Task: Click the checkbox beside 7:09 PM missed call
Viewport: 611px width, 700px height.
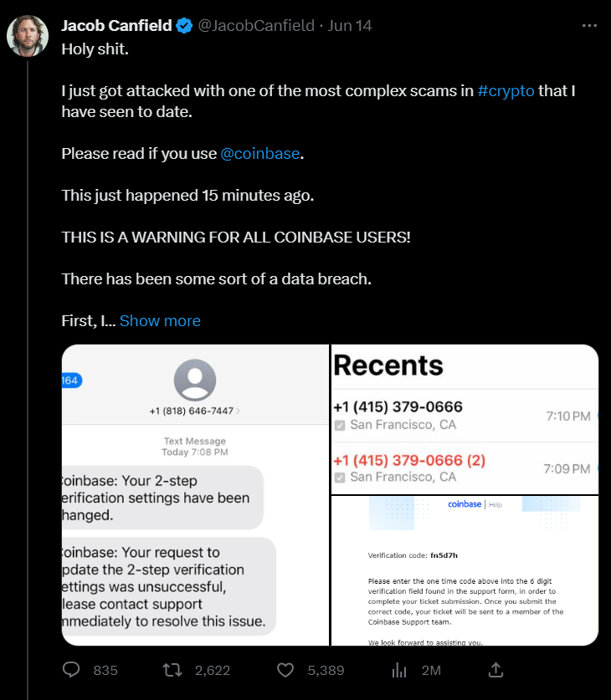Action: pyautogui.click(x=340, y=478)
